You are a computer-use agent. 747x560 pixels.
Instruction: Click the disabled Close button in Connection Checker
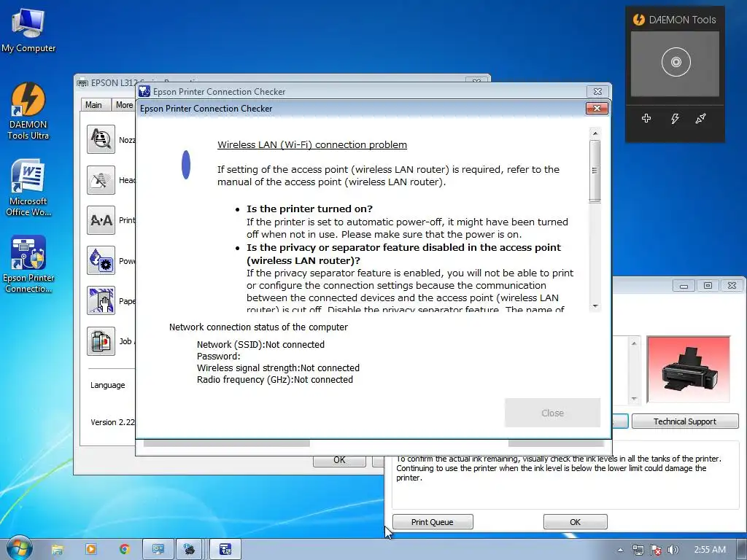click(x=553, y=413)
